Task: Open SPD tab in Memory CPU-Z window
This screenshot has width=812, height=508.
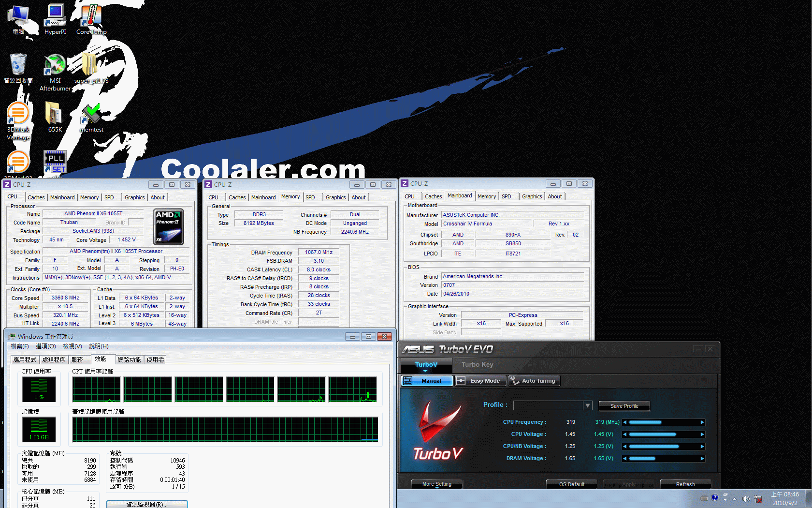Action: tap(310, 197)
